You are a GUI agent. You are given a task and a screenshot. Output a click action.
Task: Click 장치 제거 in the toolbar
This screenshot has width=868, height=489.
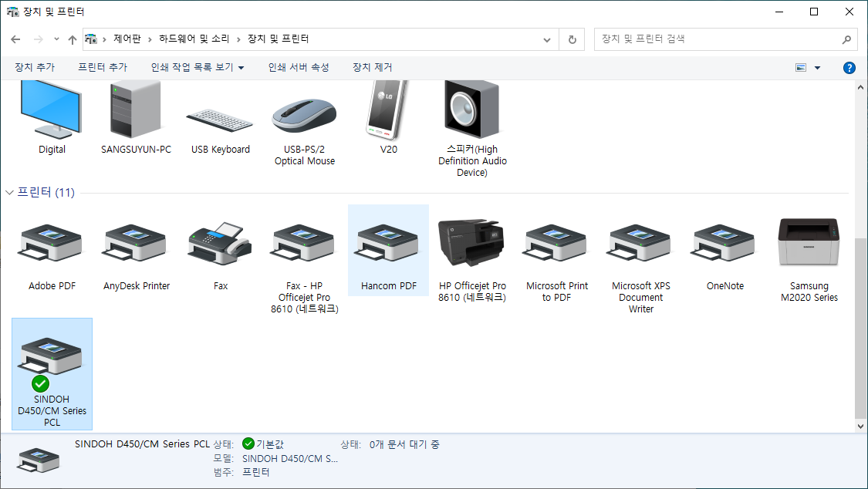(x=373, y=67)
